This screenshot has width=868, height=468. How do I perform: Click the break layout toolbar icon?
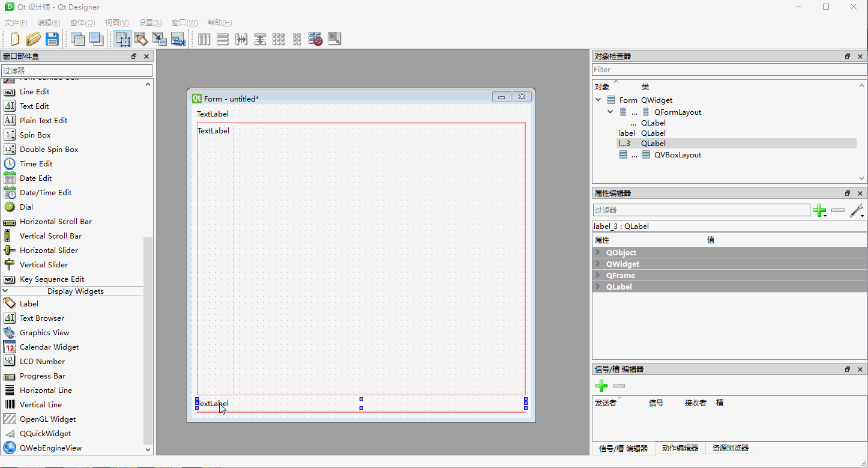(x=315, y=38)
